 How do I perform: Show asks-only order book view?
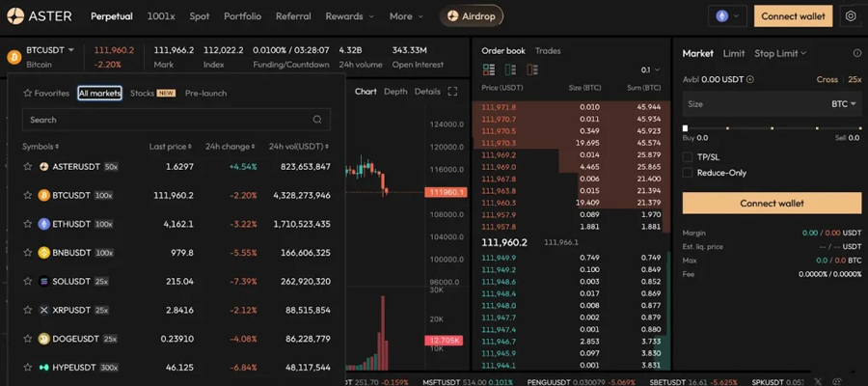[x=532, y=69]
